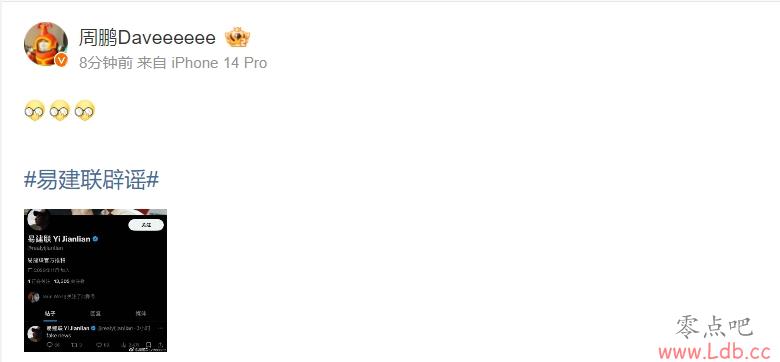The width and height of the screenshot is (780, 362).
Task: Open the Yi Jianlian screenshot thumbnail
Action: [96, 280]
